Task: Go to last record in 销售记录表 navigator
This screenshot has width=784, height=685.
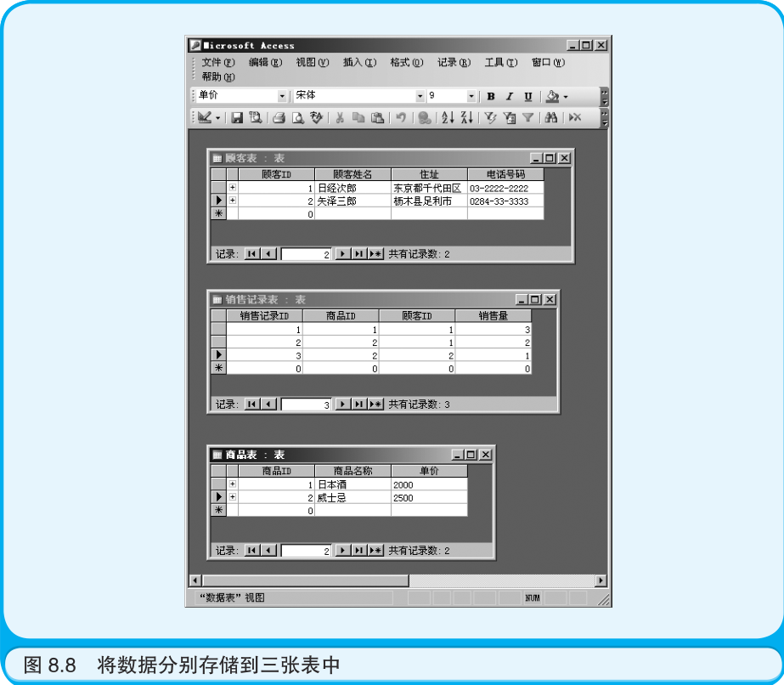Action: [x=359, y=404]
